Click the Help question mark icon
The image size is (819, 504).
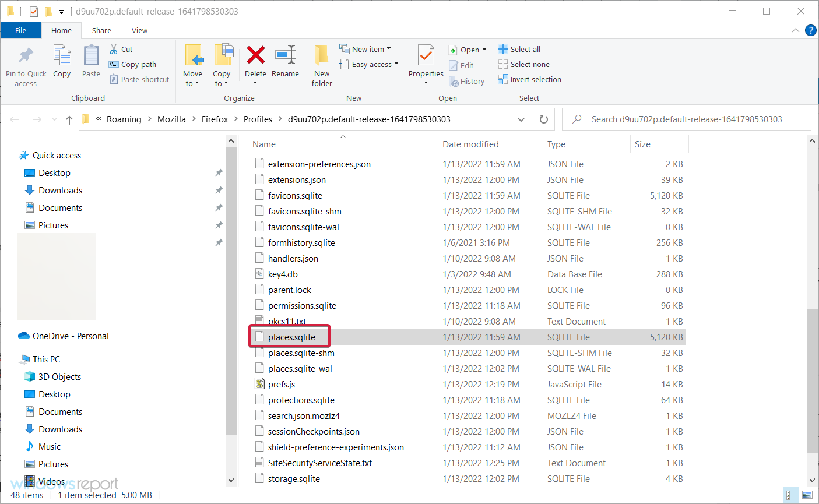pyautogui.click(x=810, y=30)
